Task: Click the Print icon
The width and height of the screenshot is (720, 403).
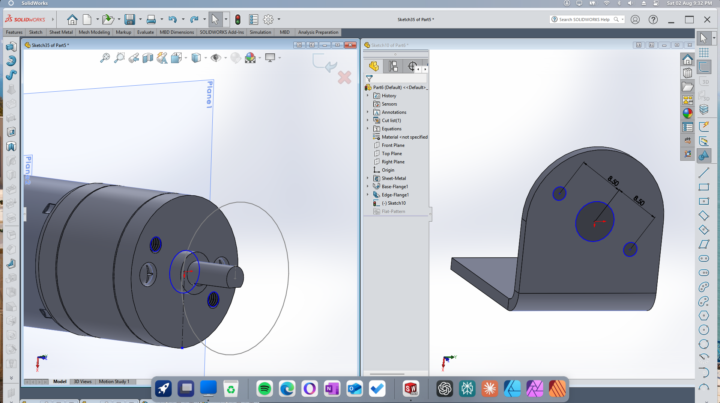Action: tap(151, 19)
